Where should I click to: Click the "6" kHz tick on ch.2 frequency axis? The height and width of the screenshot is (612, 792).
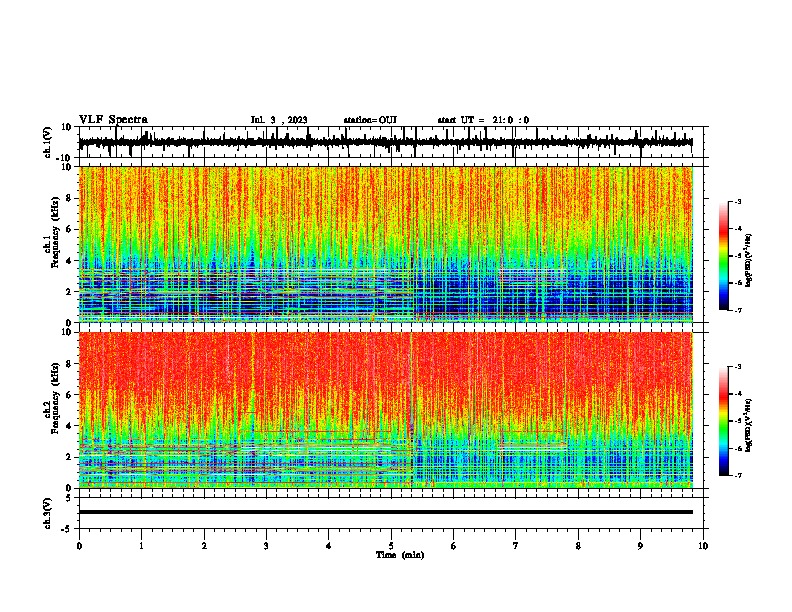tap(70, 395)
